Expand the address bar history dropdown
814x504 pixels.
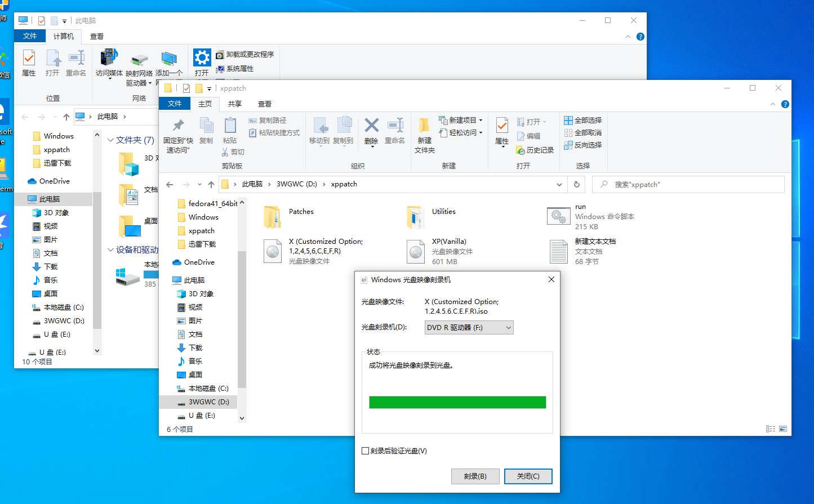pos(559,184)
